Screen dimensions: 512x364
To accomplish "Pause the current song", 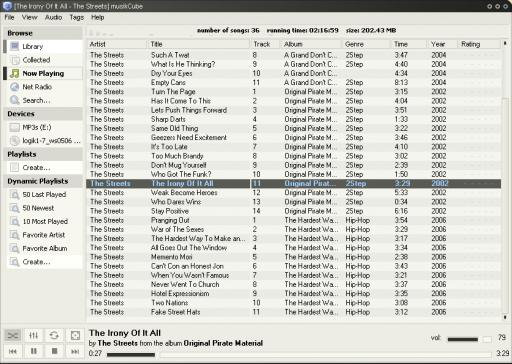I will click(x=34, y=351).
